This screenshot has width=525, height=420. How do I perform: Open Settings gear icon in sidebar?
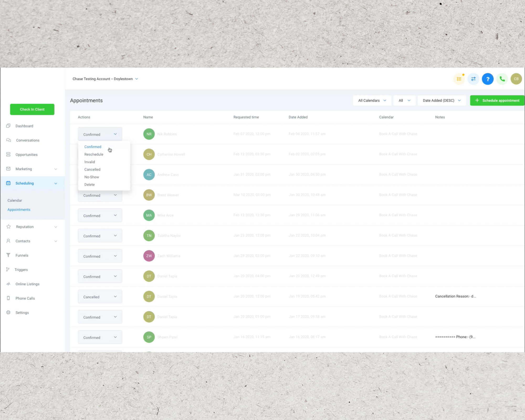(x=8, y=312)
